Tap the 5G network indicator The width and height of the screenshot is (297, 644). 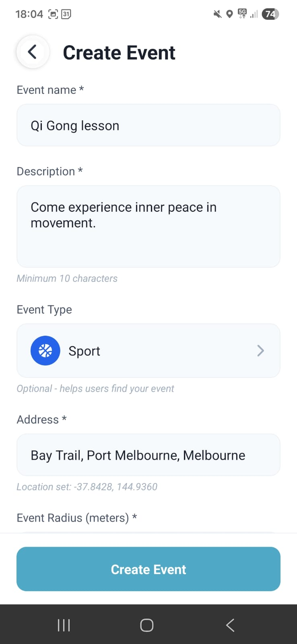242,14
